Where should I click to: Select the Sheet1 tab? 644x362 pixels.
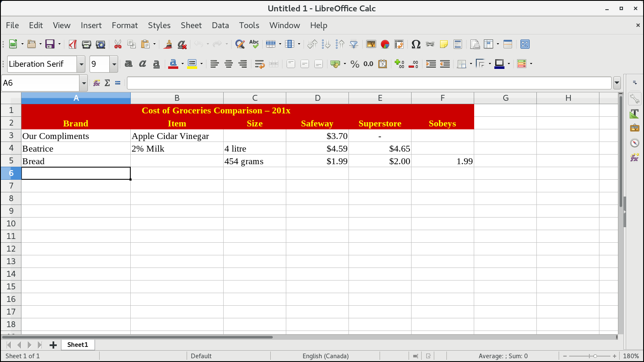(x=78, y=345)
